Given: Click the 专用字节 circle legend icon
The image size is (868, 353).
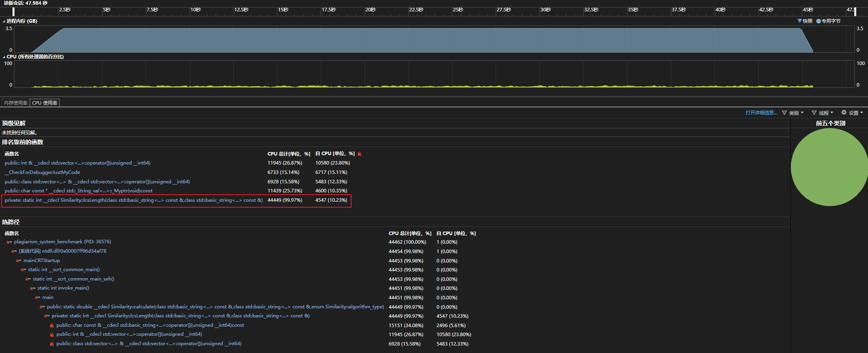Looking at the screenshot, I should click(819, 21).
